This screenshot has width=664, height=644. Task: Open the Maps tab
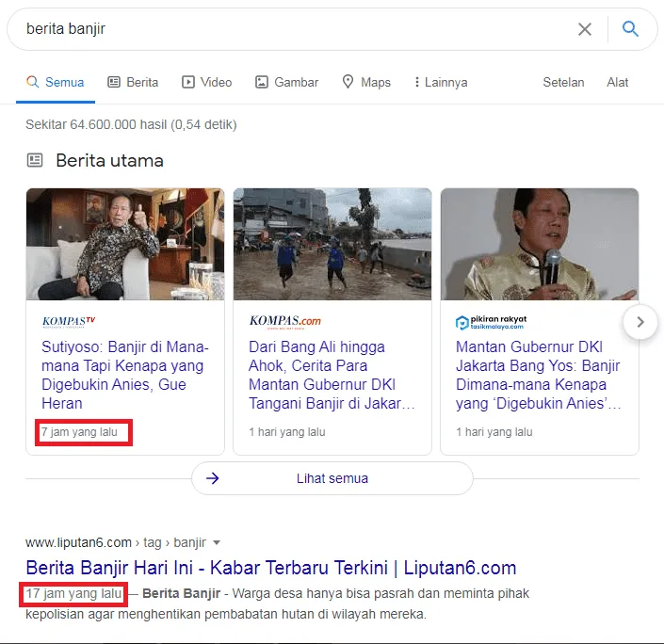pos(366,82)
